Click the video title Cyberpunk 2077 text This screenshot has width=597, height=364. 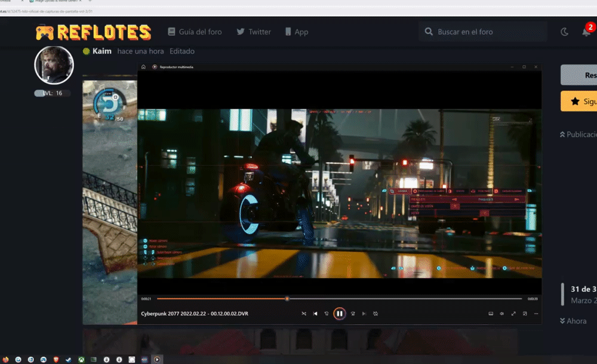195,314
